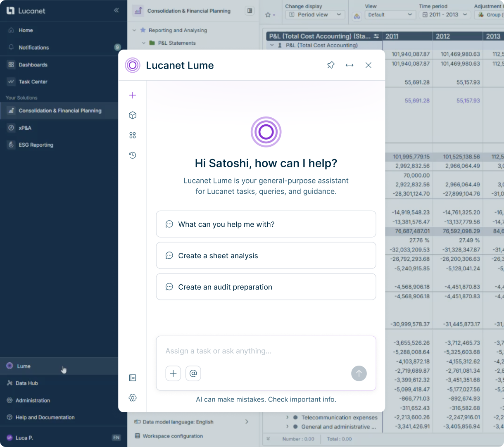Click the send arrow button
Viewport: 504px width, 447px height.
[359, 373]
